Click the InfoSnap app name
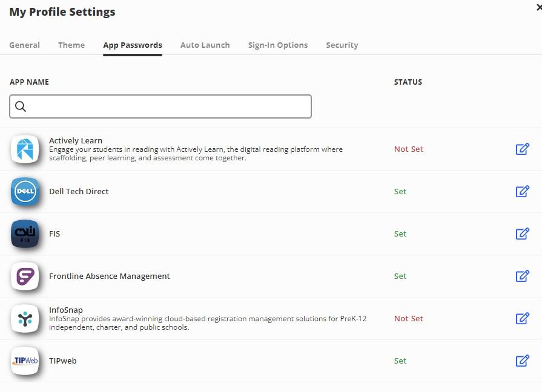Screen dimensions: 542x392 [x=65, y=310]
